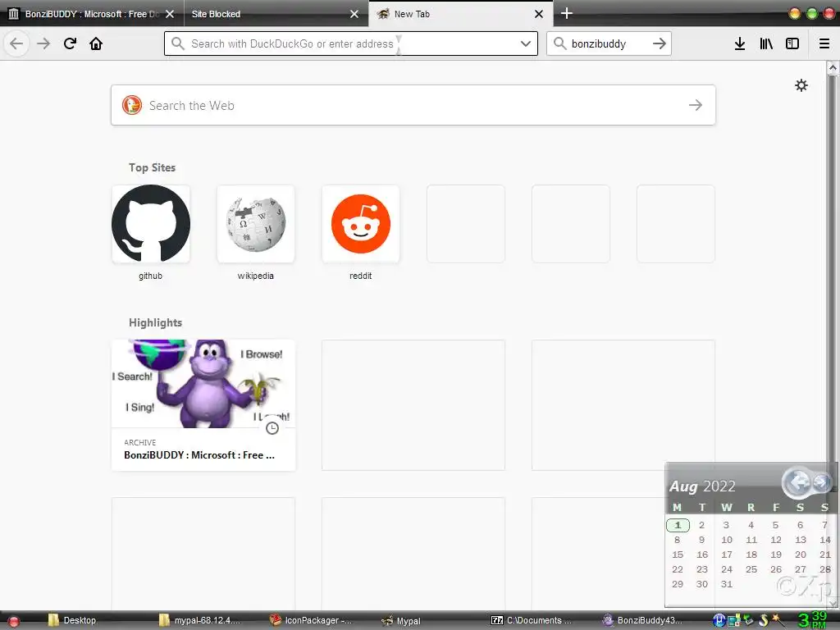The height and width of the screenshot is (630, 840).
Task: Click the Highlights section heading
Action: coord(155,322)
